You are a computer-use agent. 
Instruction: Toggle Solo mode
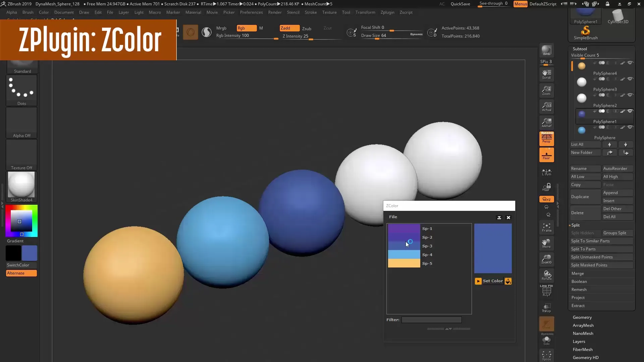pyautogui.click(x=546, y=340)
